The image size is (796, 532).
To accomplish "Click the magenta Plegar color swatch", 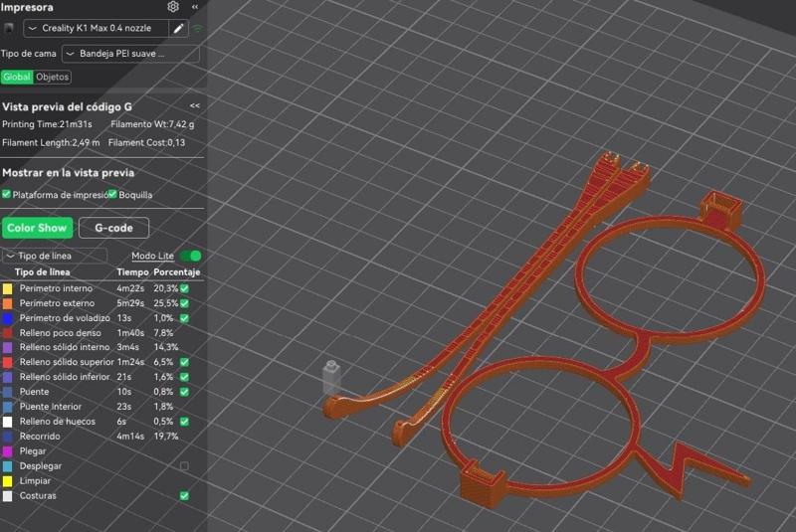I will 8,450.
